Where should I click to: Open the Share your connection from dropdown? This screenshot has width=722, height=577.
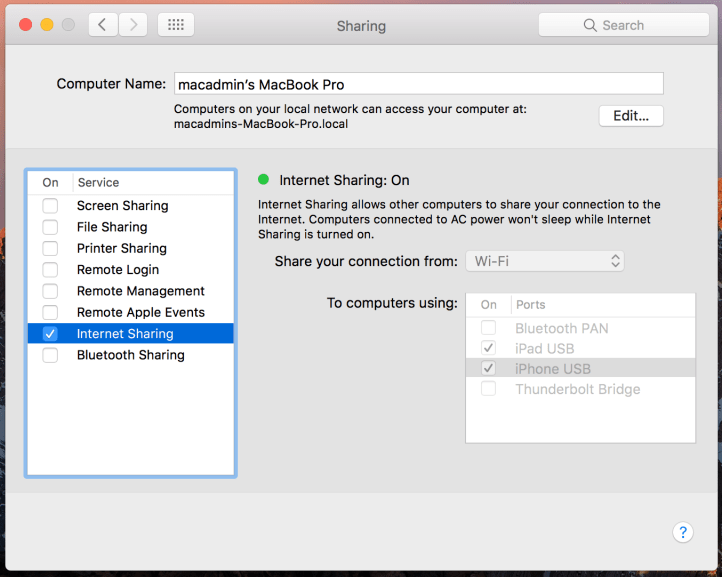coord(545,261)
